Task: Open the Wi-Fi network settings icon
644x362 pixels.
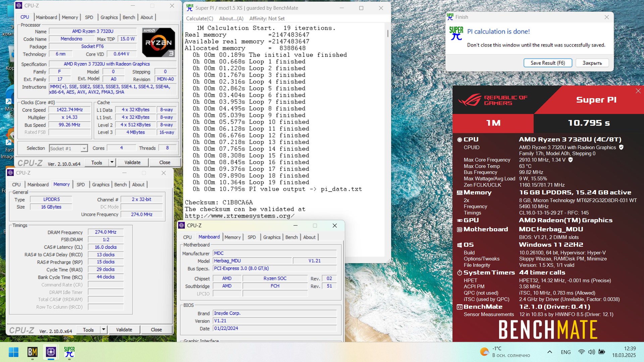Action: [x=582, y=352]
